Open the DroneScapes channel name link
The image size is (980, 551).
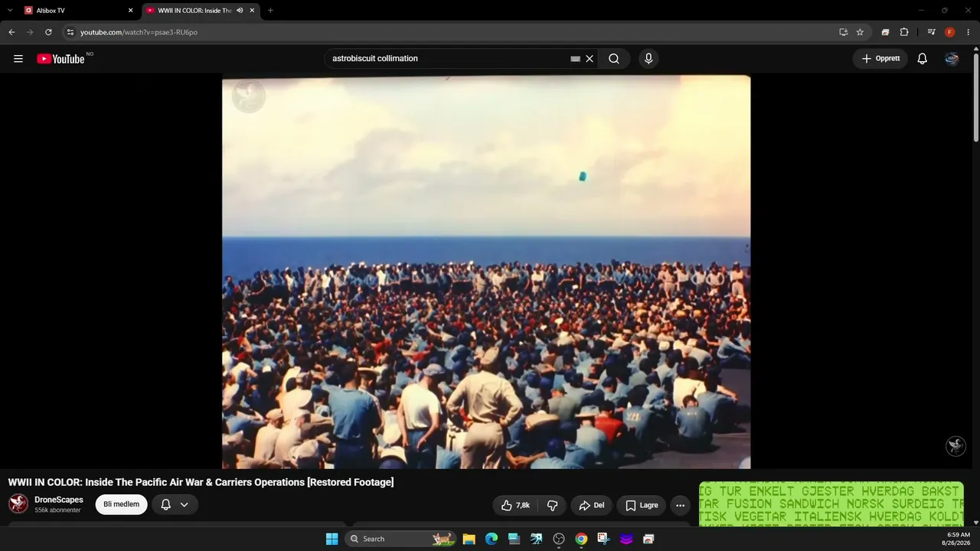(x=59, y=500)
